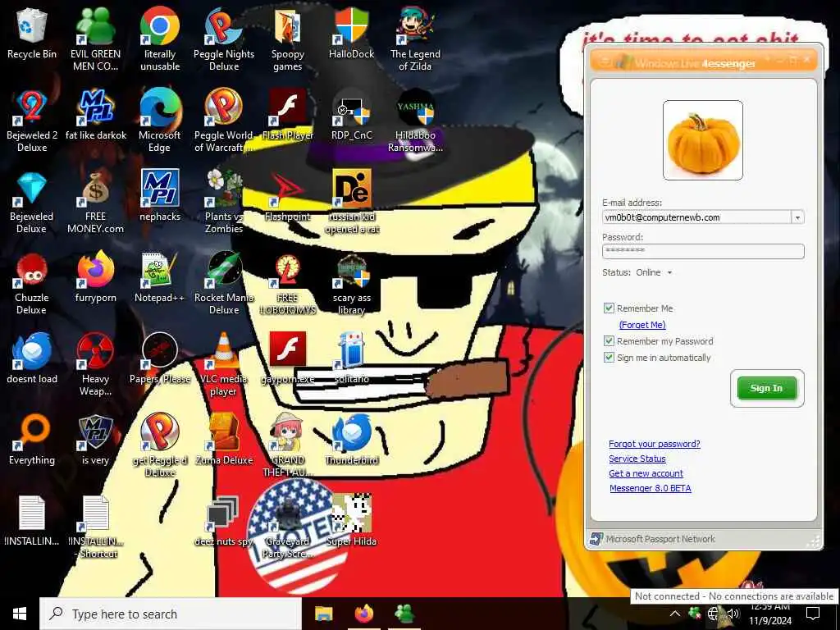840x630 pixels.
Task: Open Firefox from the taskbar
Action: 363,614
